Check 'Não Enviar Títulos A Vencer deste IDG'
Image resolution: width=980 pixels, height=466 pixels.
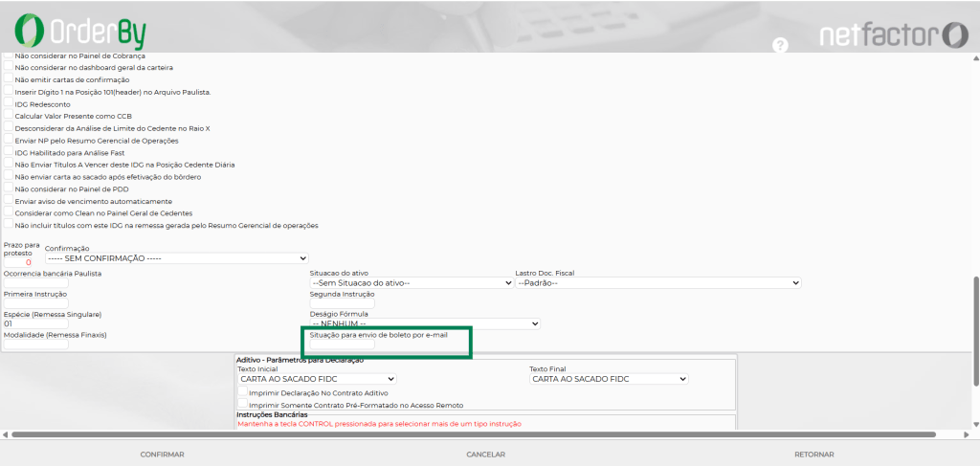click(x=8, y=164)
